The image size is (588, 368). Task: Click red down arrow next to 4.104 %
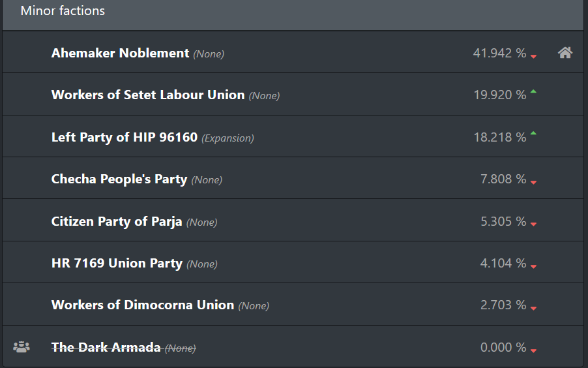533,266
